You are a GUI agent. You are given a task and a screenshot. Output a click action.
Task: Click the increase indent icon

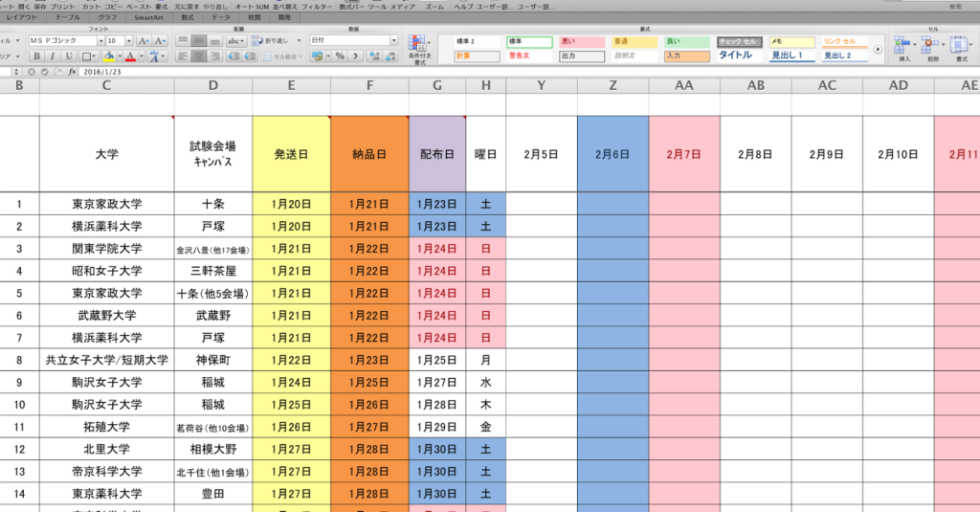pos(250,56)
